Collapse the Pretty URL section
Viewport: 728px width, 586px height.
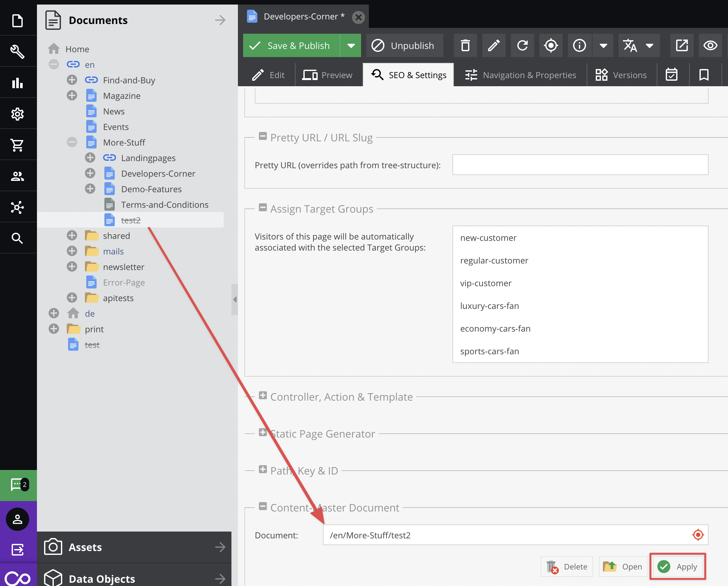(263, 136)
